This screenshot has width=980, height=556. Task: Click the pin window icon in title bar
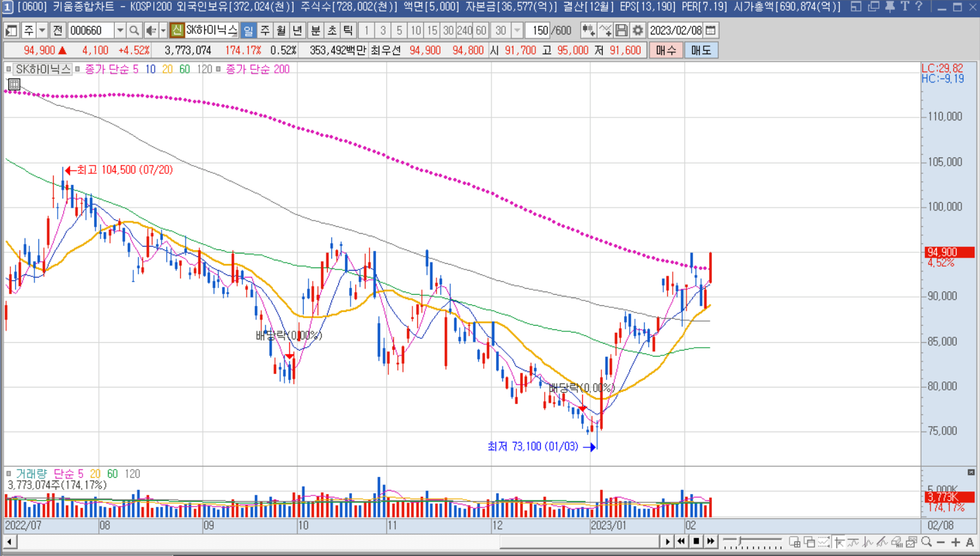coord(889,7)
